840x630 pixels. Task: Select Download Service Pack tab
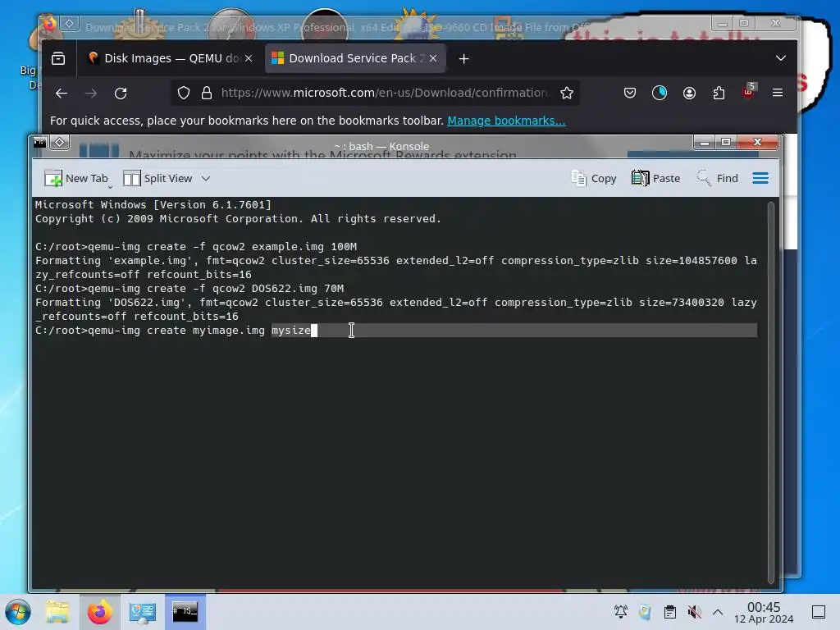coord(354,58)
